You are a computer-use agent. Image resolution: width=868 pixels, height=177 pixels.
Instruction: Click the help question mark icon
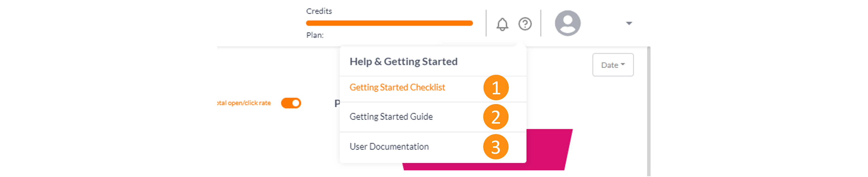(x=525, y=24)
